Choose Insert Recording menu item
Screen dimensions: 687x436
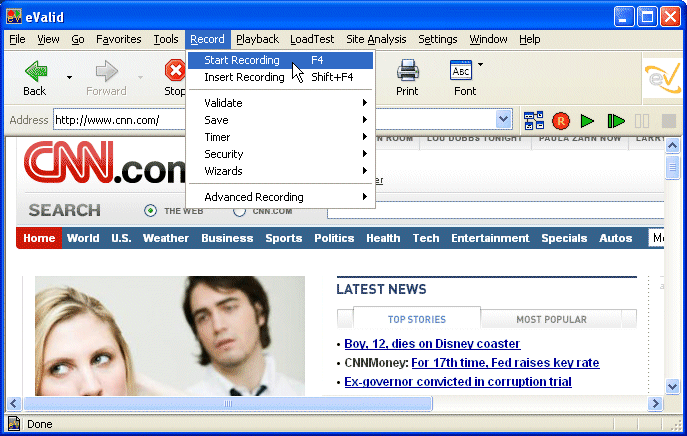280,77
